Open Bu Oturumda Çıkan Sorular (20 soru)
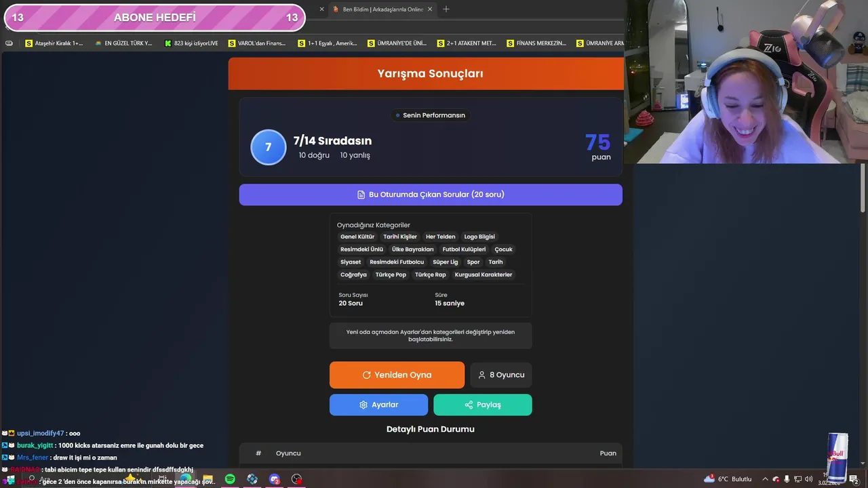868x488 pixels. point(431,195)
